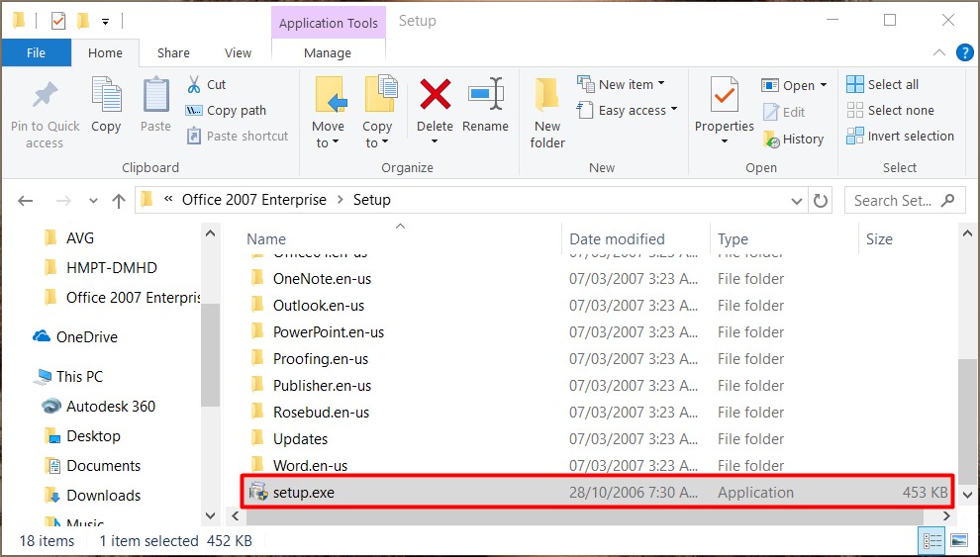Sort by the Type column header

point(734,239)
